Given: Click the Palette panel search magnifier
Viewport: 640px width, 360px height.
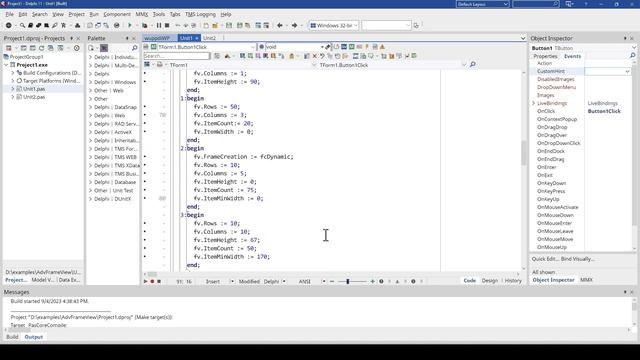Looking at the screenshot, I should pos(134,48).
